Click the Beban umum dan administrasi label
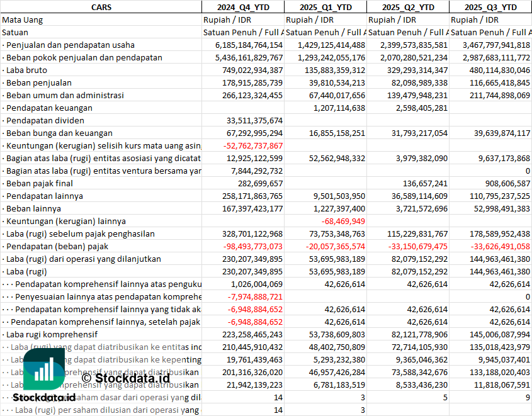The height and width of the screenshot is (416, 532). tap(65, 95)
